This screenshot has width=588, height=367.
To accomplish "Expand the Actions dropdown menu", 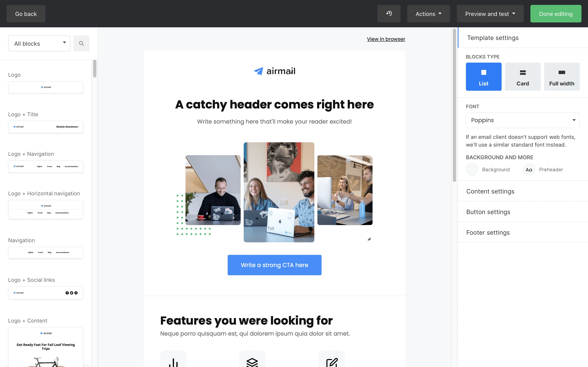I will pos(428,14).
